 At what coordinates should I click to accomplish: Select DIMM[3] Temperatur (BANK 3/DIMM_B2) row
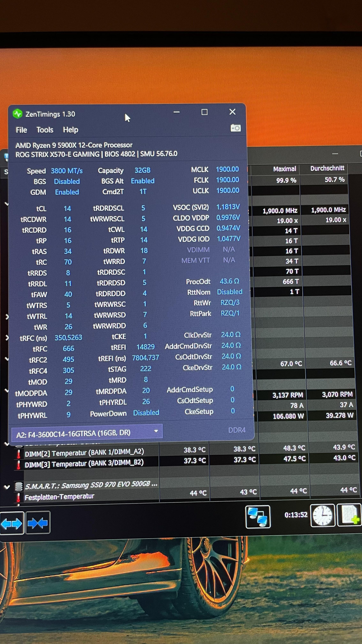point(84,463)
